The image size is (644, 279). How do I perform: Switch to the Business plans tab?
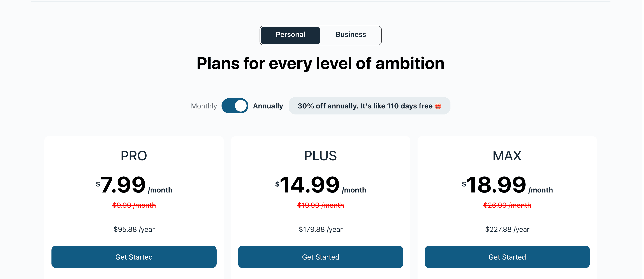click(x=350, y=35)
